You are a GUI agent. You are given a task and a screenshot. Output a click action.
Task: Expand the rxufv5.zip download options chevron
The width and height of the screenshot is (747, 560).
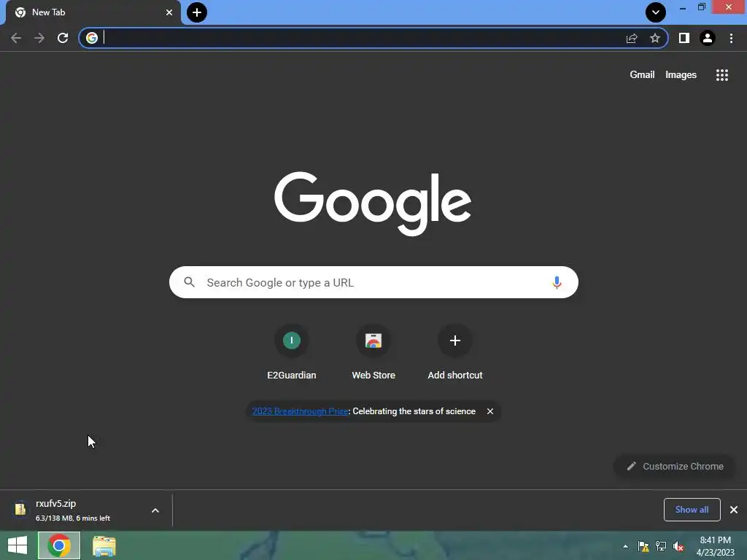tap(155, 510)
